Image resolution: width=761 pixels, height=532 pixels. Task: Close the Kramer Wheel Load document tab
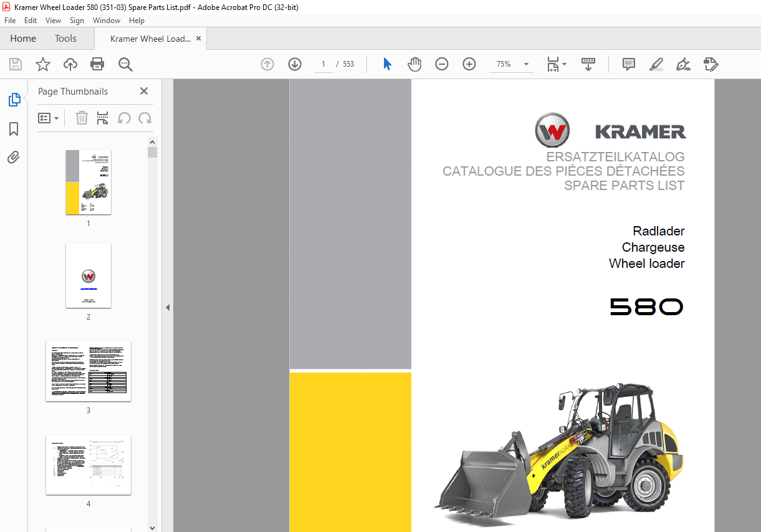point(199,39)
